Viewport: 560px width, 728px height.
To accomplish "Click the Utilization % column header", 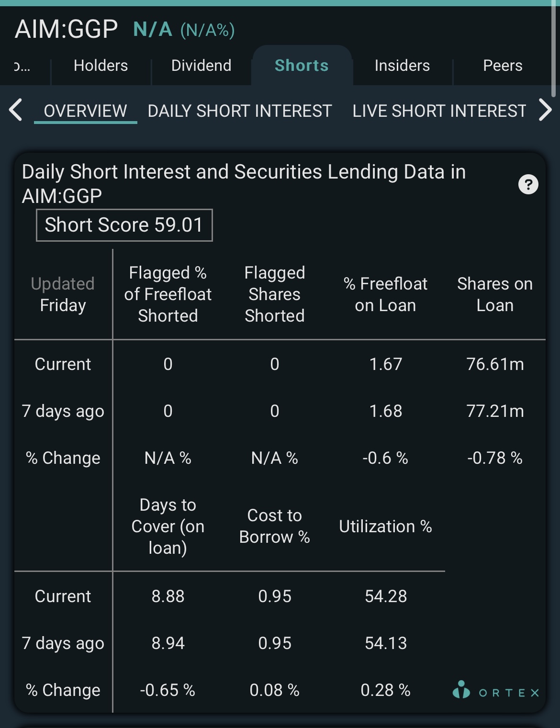I will pos(386,526).
